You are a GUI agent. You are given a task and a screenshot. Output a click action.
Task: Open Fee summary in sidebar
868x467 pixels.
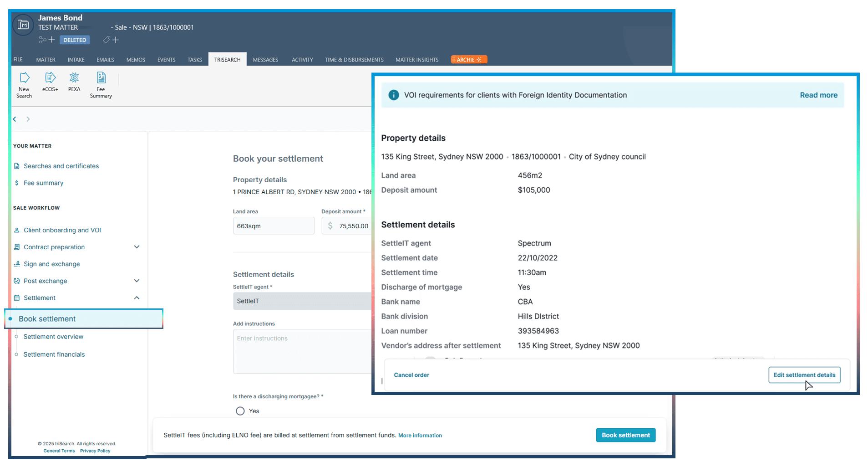43,183
